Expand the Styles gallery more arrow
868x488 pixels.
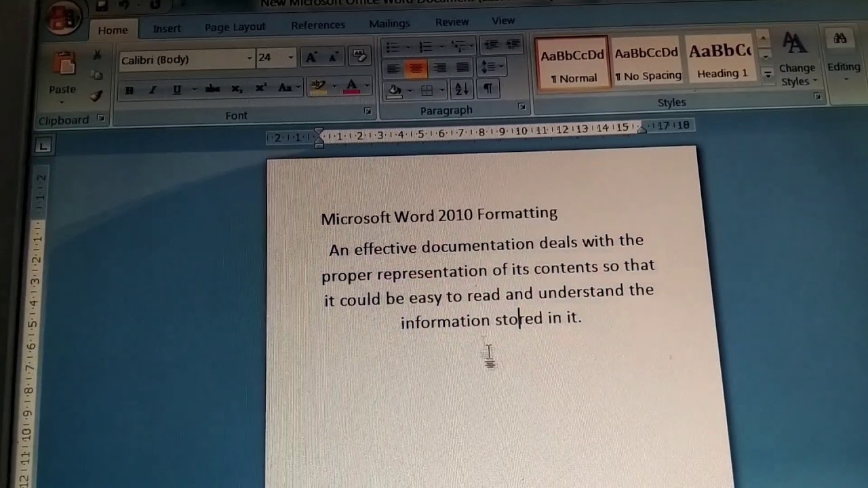(768, 75)
